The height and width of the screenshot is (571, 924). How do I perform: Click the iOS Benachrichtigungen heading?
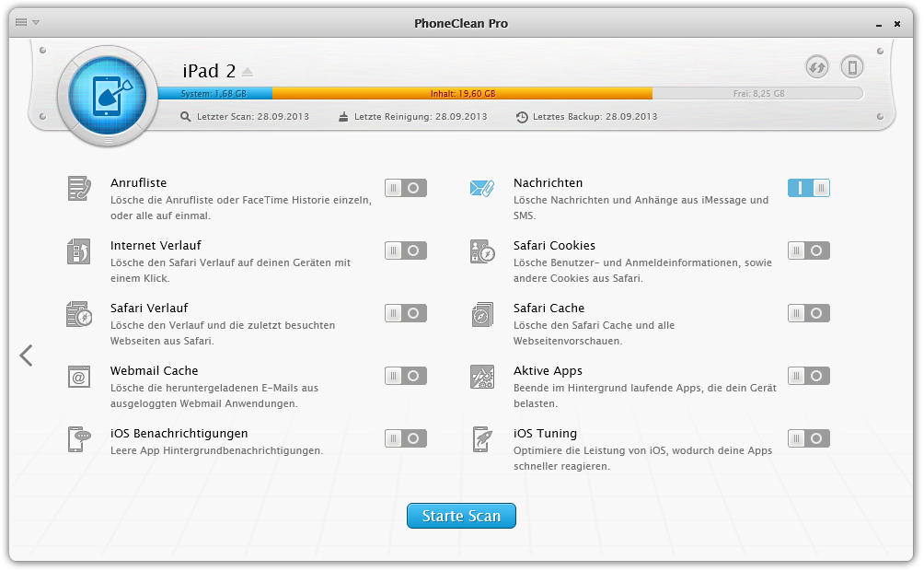click(x=179, y=433)
